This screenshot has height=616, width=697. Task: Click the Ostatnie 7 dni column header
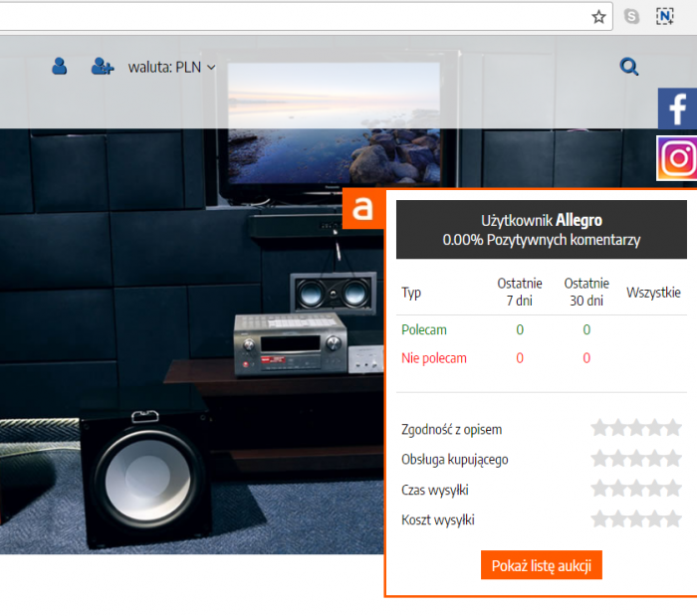[520, 292]
